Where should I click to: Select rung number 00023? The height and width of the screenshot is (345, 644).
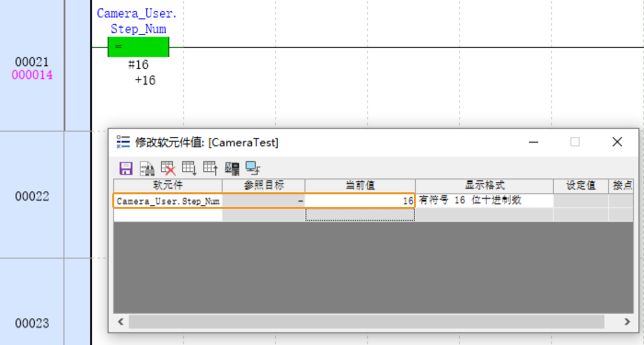point(32,323)
